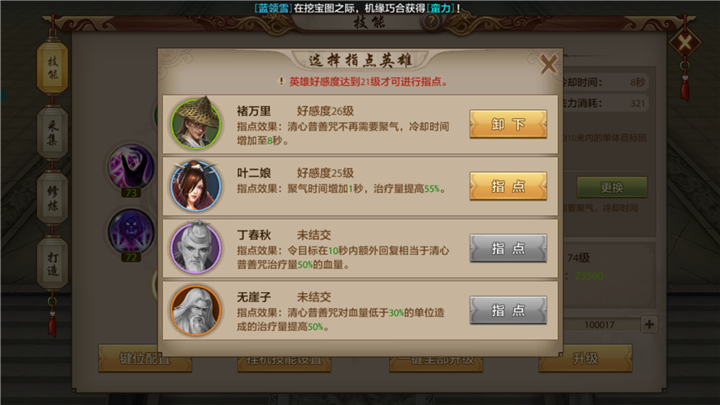Click the plus icon beside 100017
Image resolution: width=720 pixels, height=405 pixels.
point(649,324)
